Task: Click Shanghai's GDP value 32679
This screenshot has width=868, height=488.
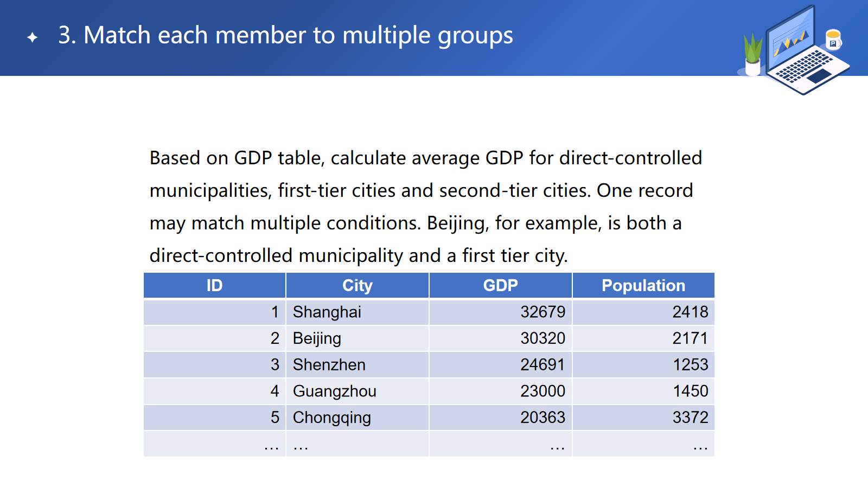Action: tap(542, 312)
